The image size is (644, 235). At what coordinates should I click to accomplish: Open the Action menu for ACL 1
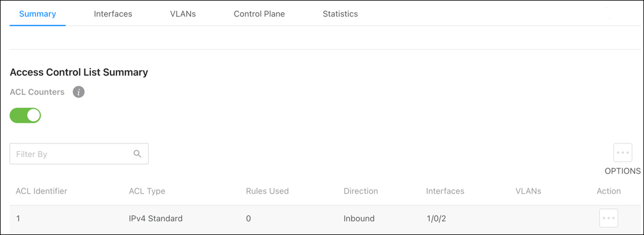tap(609, 218)
